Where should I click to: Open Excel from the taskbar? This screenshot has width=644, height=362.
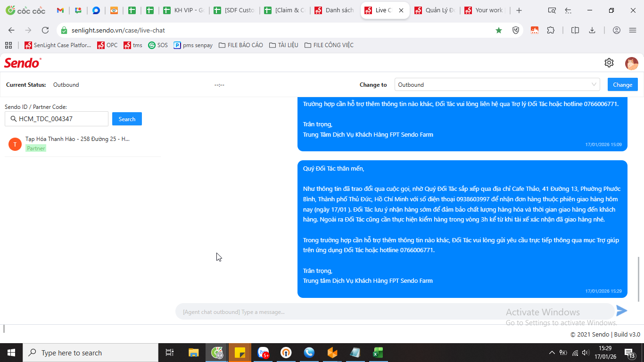378,353
